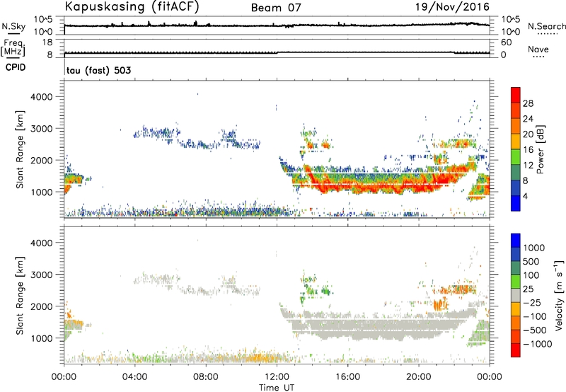Click the 'N.Search' legend label

546,26
